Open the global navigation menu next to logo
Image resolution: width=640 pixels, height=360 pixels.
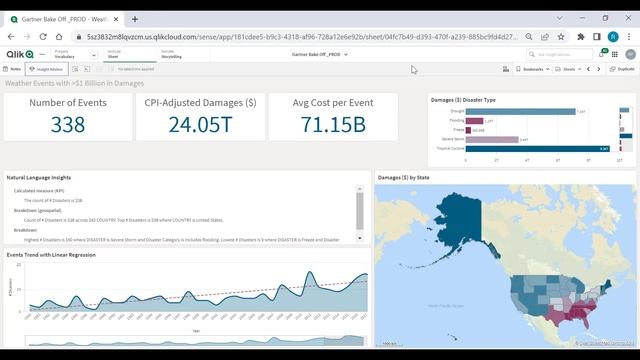click(42, 54)
